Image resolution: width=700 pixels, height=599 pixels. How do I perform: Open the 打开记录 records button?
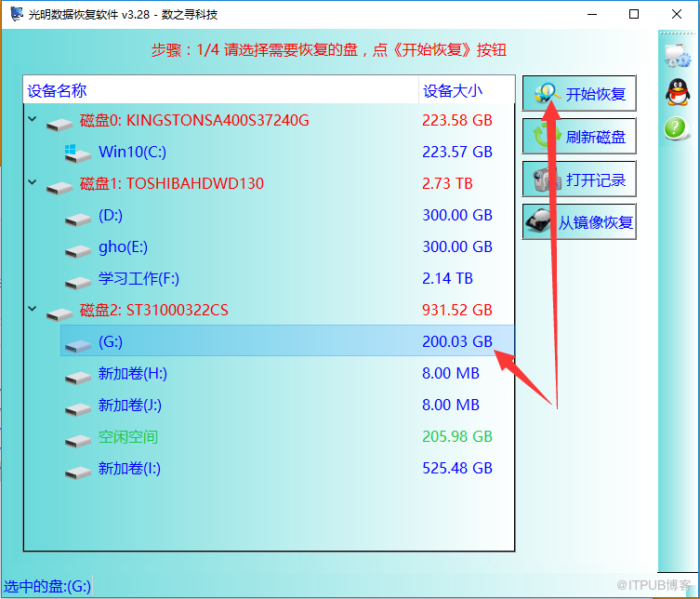(x=579, y=180)
